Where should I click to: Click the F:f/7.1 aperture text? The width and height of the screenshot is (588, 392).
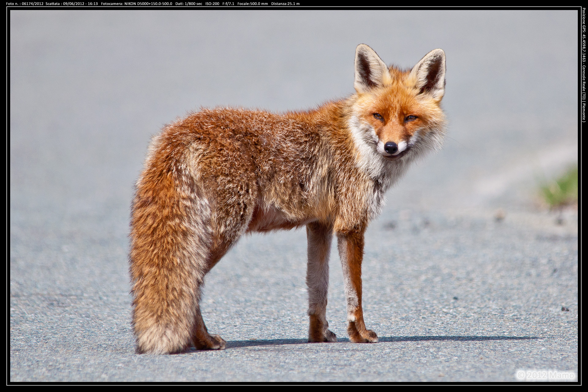coord(228,4)
